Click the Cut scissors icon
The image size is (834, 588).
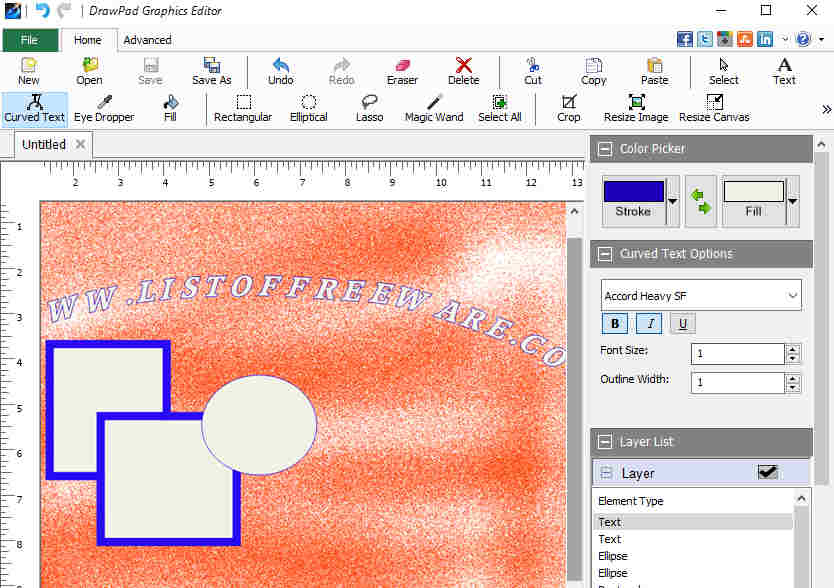point(532,71)
